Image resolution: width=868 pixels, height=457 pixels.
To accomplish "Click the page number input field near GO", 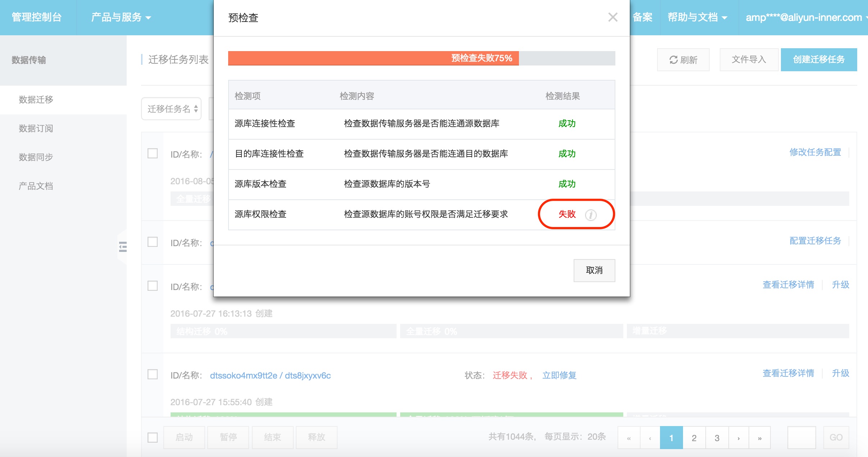I will pyautogui.click(x=801, y=437).
